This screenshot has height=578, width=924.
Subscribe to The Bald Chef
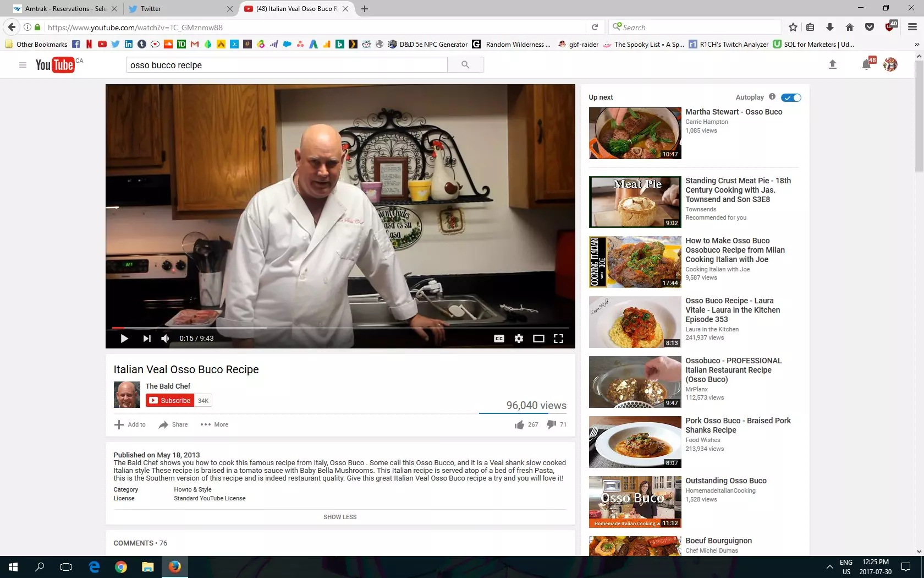170,401
